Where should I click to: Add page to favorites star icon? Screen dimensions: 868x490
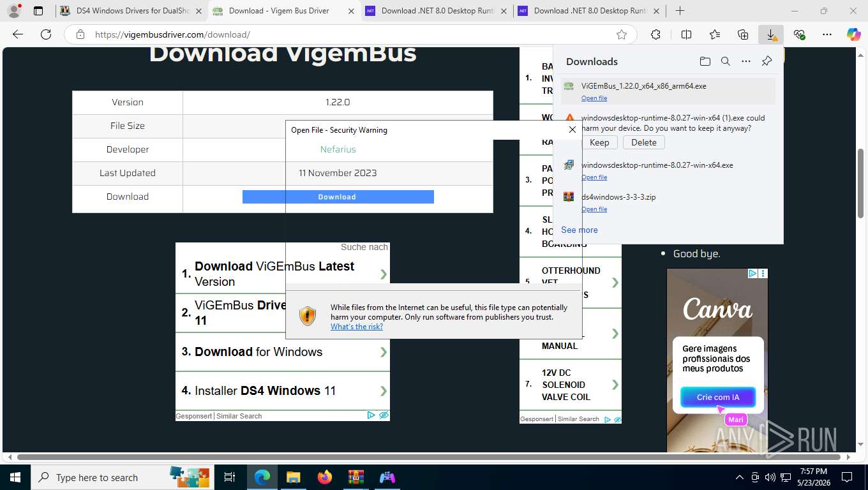[622, 34]
